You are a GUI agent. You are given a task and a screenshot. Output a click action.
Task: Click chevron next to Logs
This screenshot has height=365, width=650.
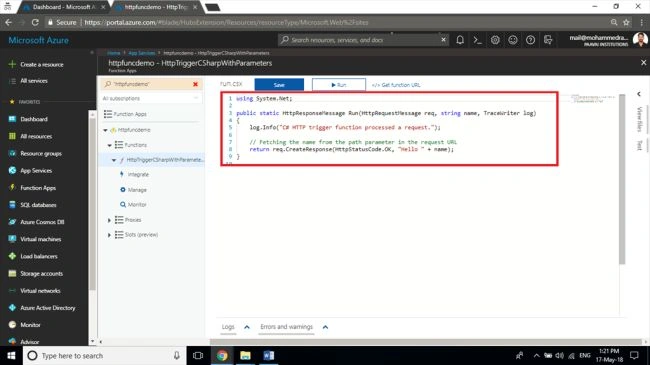point(247,327)
